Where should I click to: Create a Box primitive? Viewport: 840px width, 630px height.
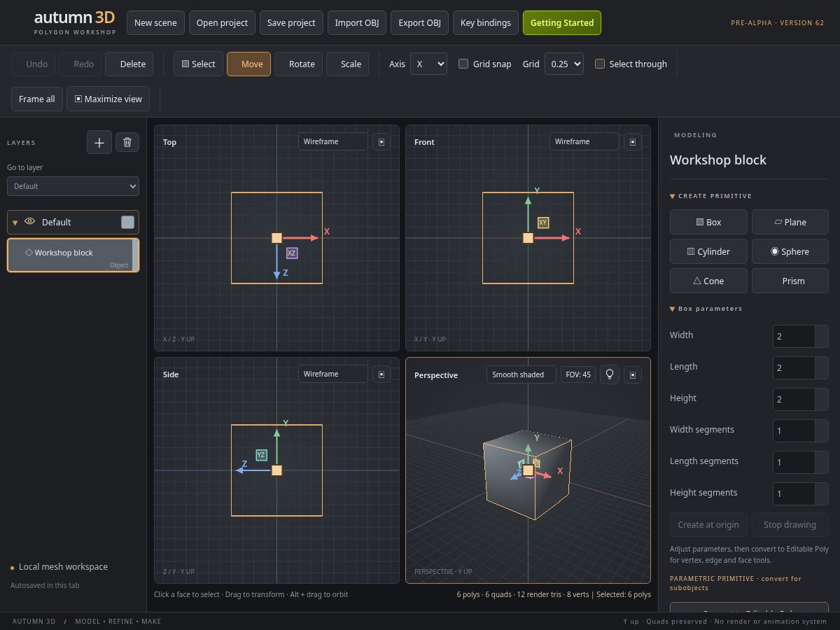(708, 222)
